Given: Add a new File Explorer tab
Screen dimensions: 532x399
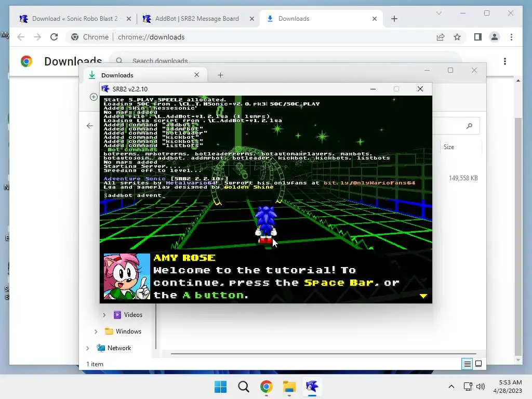Looking at the screenshot, I should (x=220, y=75).
